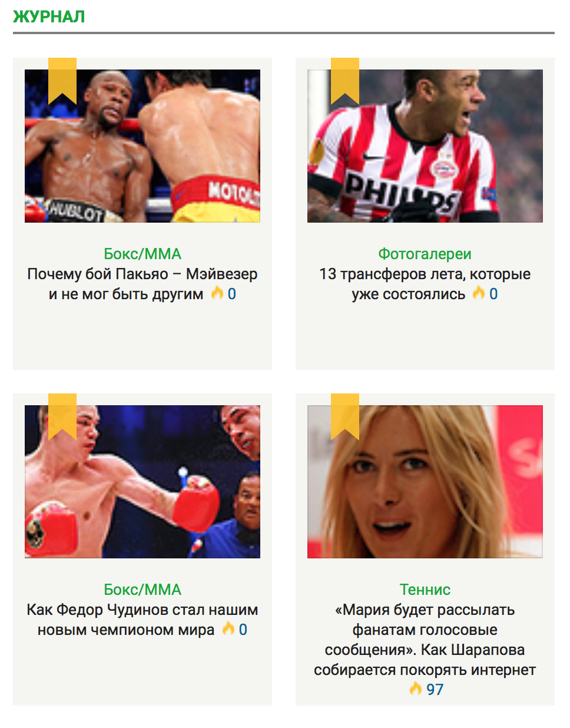Open Бокс/ММА category above Chudinov article
Screen dimensions: 570x728
(142, 590)
